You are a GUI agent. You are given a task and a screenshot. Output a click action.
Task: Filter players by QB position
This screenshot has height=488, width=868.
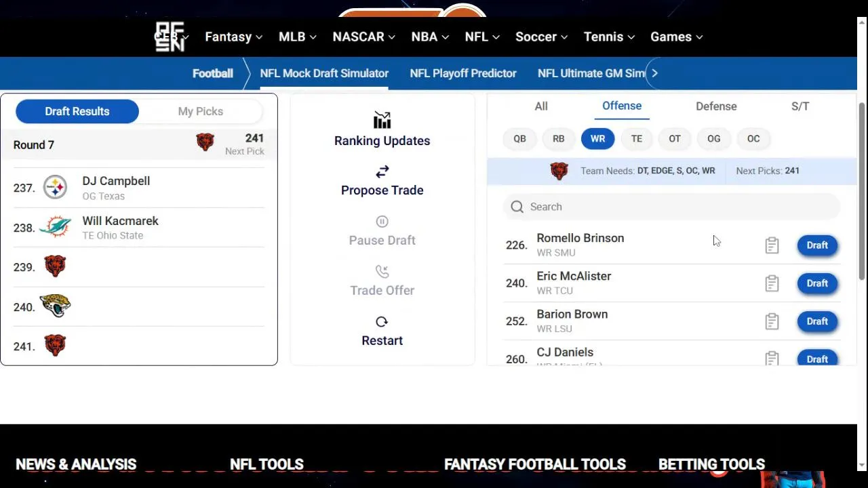click(519, 138)
